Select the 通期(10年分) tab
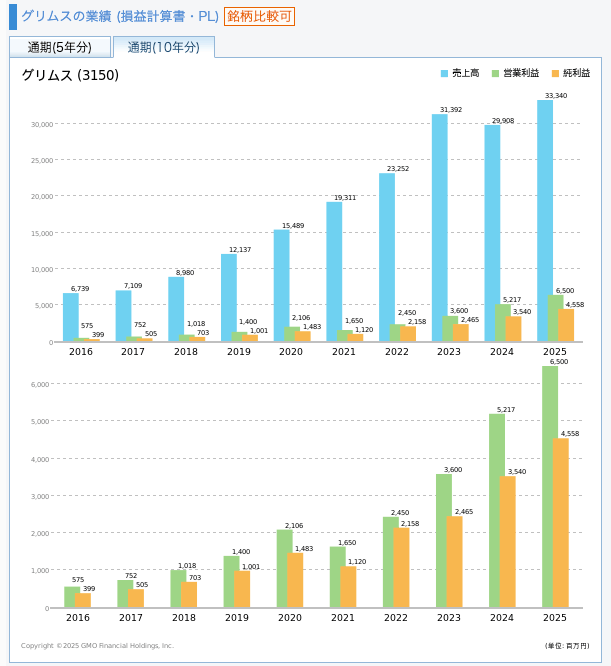This screenshot has width=611, height=666. [x=163, y=47]
